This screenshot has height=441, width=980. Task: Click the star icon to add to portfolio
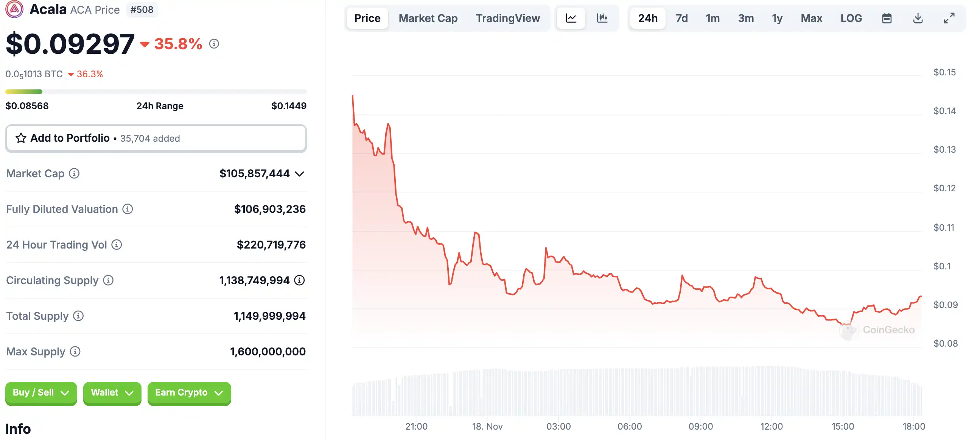(21, 138)
